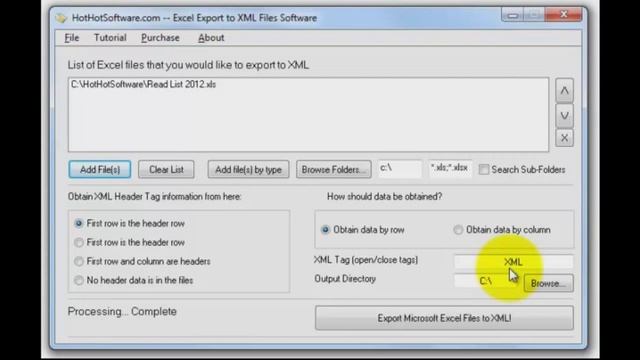Click the file type filter field *.xls;*.xlsx
The image size is (640, 360).
450,169
